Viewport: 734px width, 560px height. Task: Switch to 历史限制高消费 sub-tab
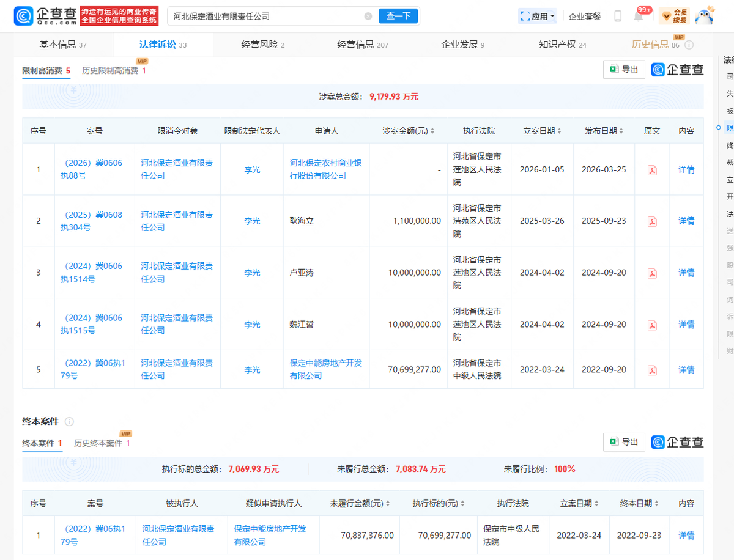(x=114, y=71)
